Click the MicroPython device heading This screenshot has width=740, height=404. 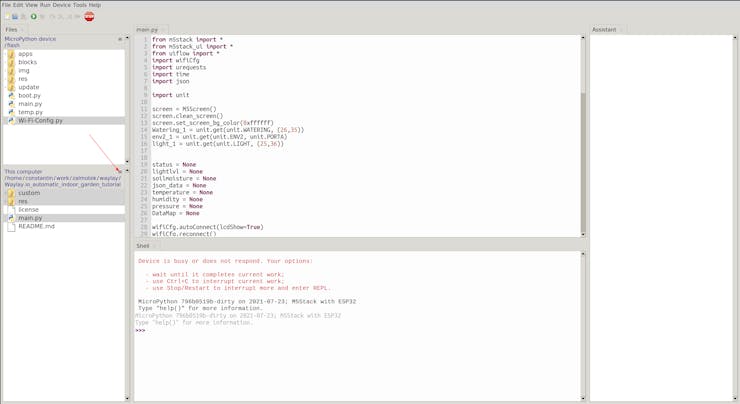click(30, 39)
